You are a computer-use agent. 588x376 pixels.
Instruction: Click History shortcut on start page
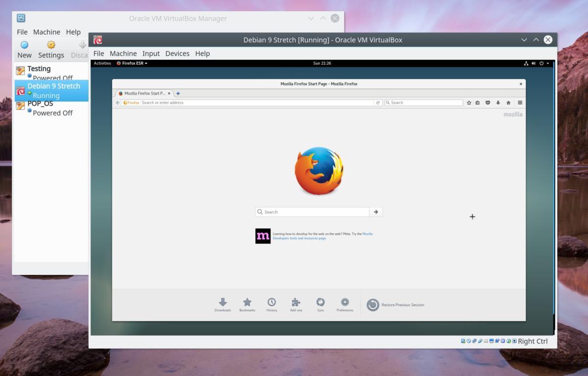[271, 304]
